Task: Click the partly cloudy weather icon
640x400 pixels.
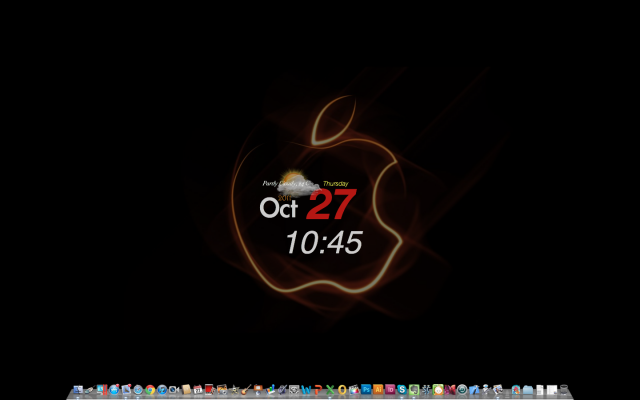Action: [297, 183]
